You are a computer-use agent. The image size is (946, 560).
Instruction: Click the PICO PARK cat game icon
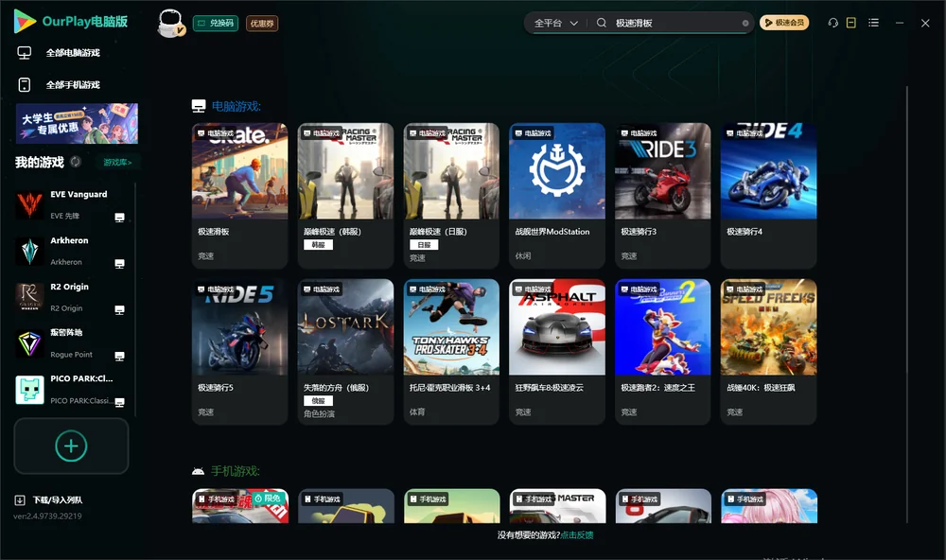(x=29, y=390)
